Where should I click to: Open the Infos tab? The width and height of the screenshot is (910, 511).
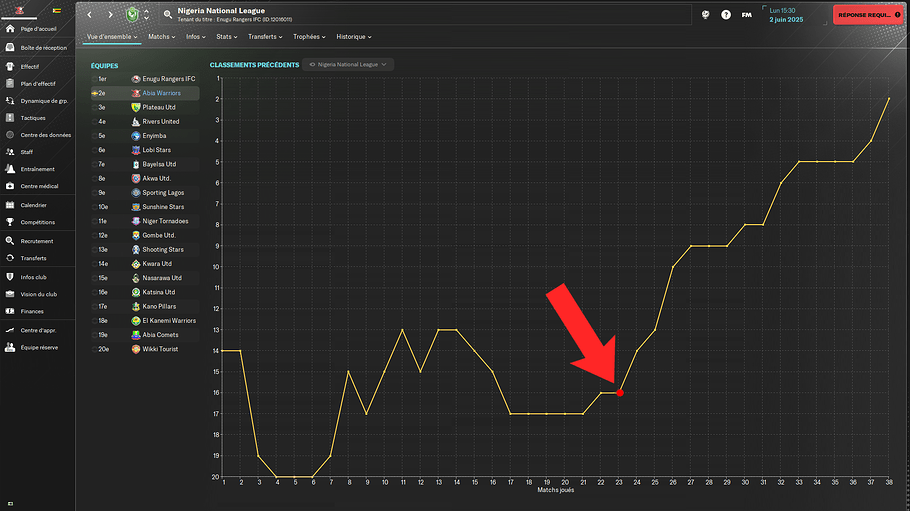click(196, 37)
